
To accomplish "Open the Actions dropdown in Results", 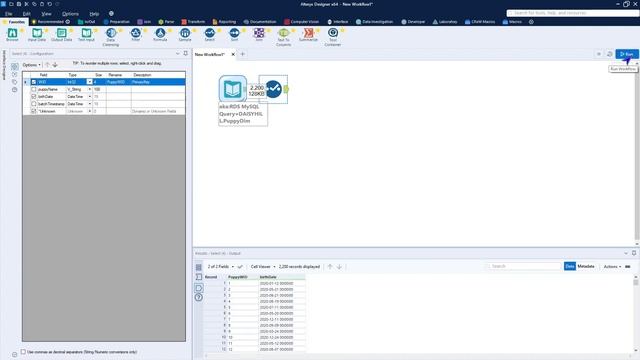I will (x=612, y=267).
